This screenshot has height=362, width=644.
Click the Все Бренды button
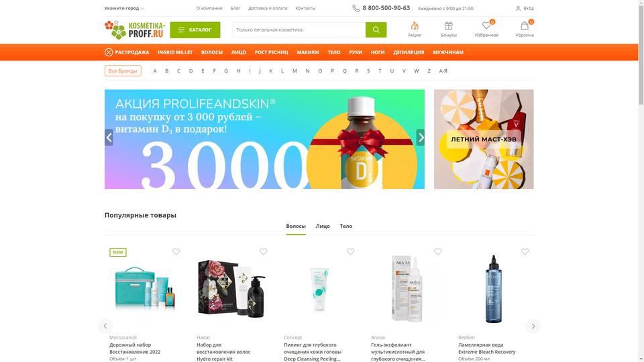click(x=123, y=71)
